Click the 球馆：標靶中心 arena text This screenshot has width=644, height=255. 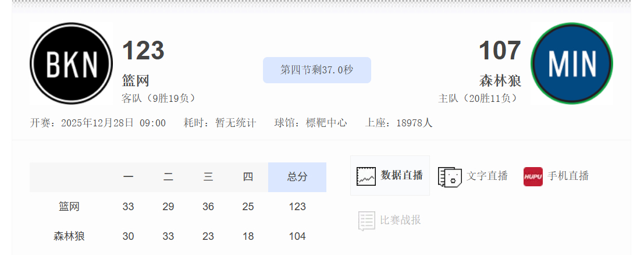[311, 123]
